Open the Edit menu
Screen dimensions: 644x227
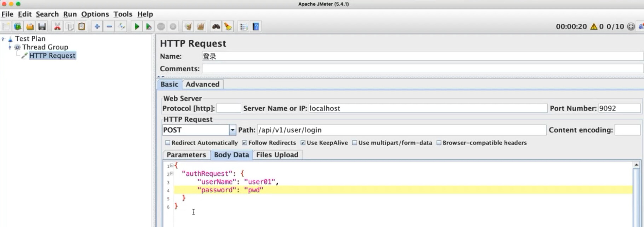point(25,14)
